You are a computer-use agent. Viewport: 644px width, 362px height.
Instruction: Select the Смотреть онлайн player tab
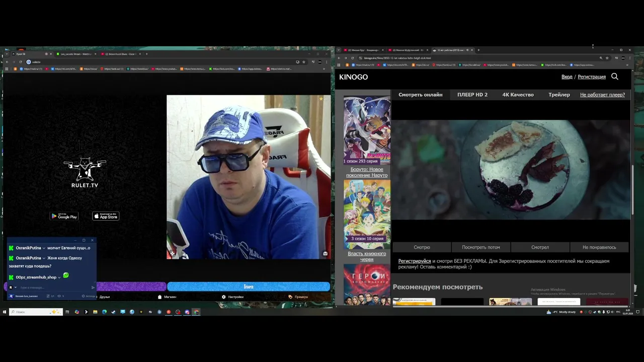pos(420,95)
